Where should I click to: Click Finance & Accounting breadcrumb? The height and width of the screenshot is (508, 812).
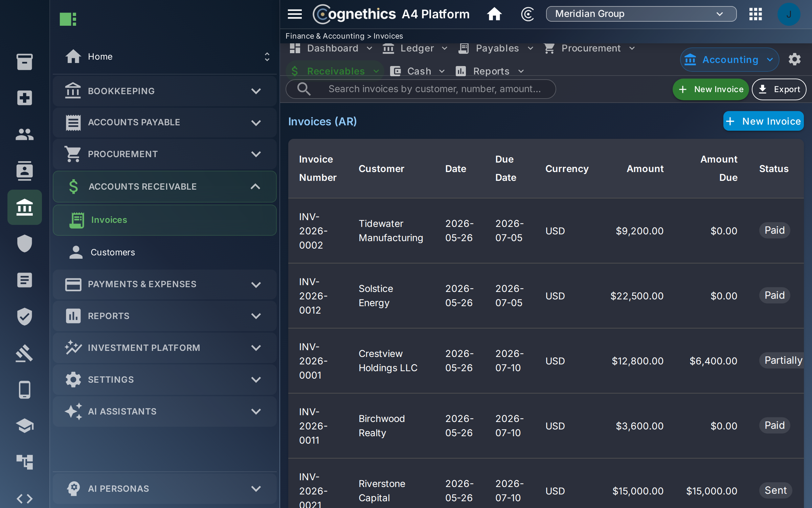click(x=325, y=36)
